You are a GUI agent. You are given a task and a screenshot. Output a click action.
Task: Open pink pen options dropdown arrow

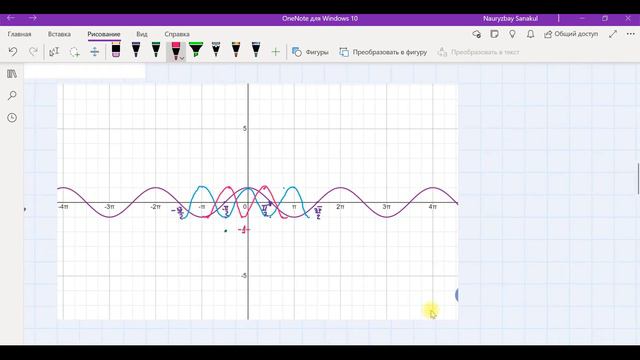tap(182, 58)
